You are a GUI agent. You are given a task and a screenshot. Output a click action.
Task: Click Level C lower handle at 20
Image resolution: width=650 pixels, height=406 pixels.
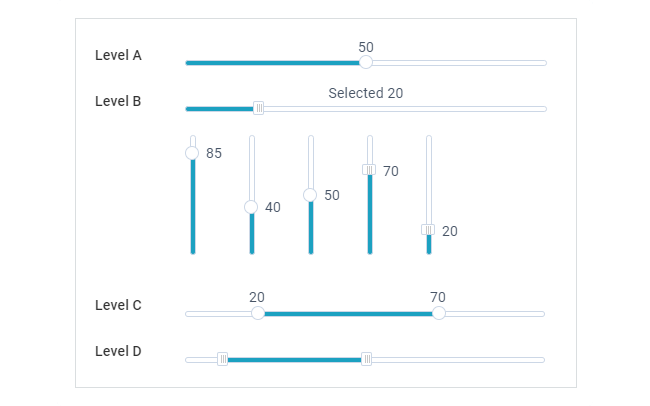pyautogui.click(x=258, y=313)
